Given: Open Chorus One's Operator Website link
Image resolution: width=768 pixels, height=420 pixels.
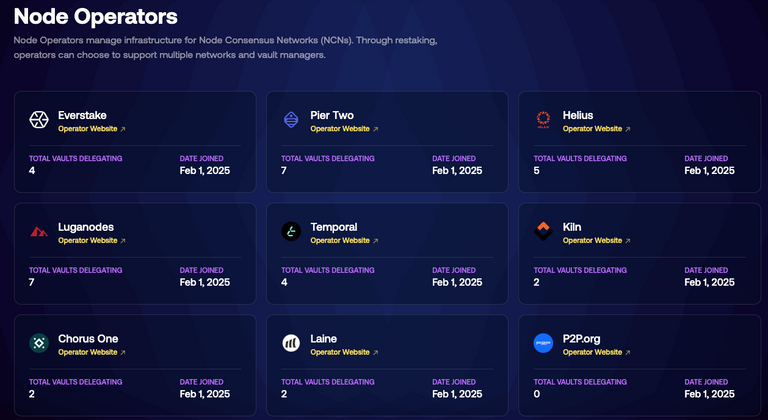Looking at the screenshot, I should point(91,353).
